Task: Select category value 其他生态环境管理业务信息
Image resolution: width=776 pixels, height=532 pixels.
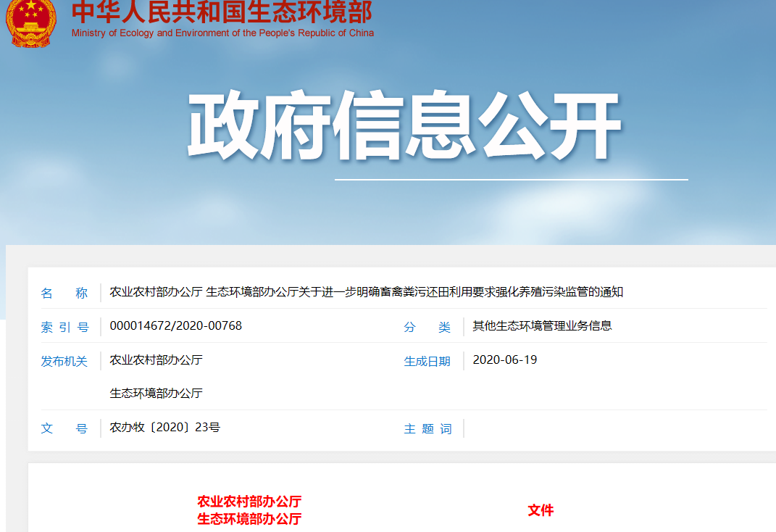Action: pyautogui.click(x=543, y=325)
